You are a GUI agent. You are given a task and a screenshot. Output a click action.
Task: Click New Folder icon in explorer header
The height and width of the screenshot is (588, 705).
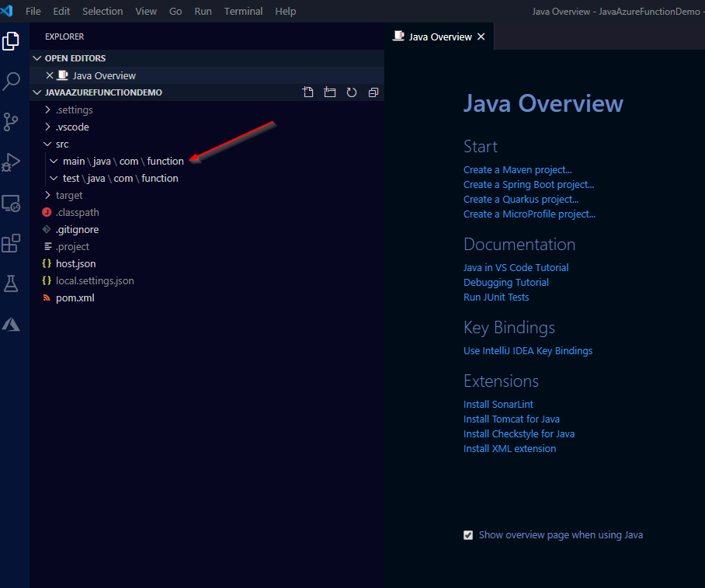click(330, 92)
